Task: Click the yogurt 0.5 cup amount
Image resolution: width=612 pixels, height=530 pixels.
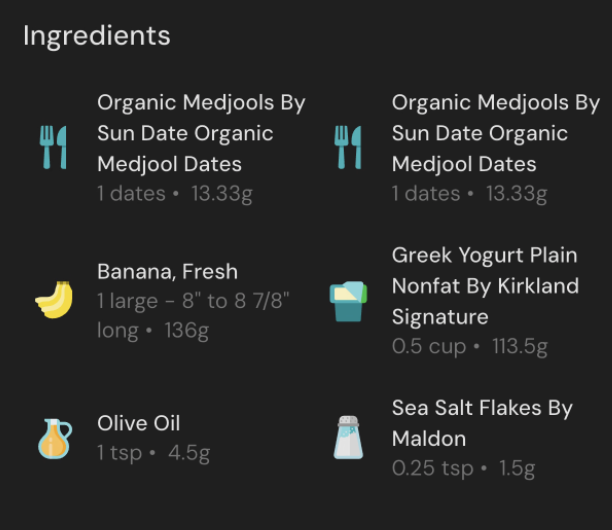Action: coord(428,347)
